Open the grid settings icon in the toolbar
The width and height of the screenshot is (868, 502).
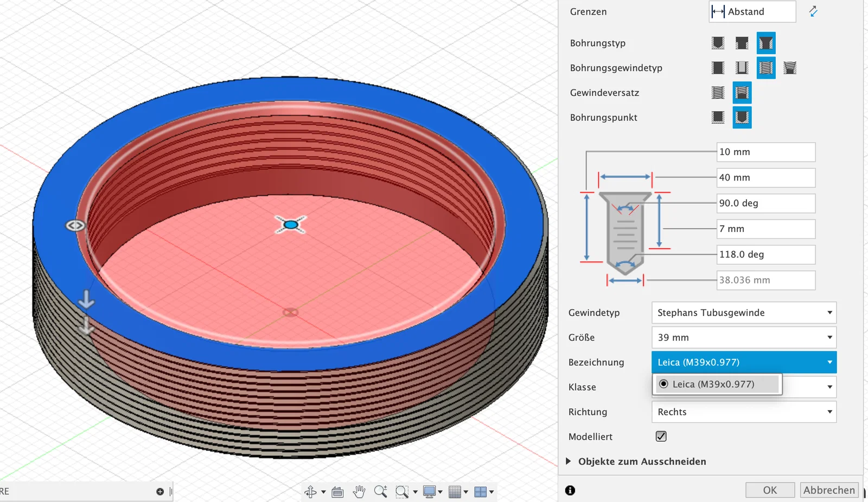(455, 492)
